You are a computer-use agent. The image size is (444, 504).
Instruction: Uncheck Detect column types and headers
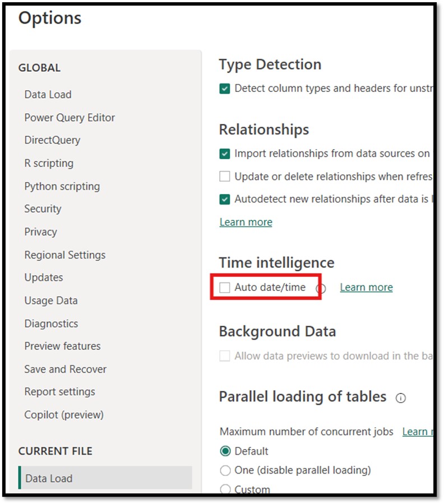tap(225, 89)
